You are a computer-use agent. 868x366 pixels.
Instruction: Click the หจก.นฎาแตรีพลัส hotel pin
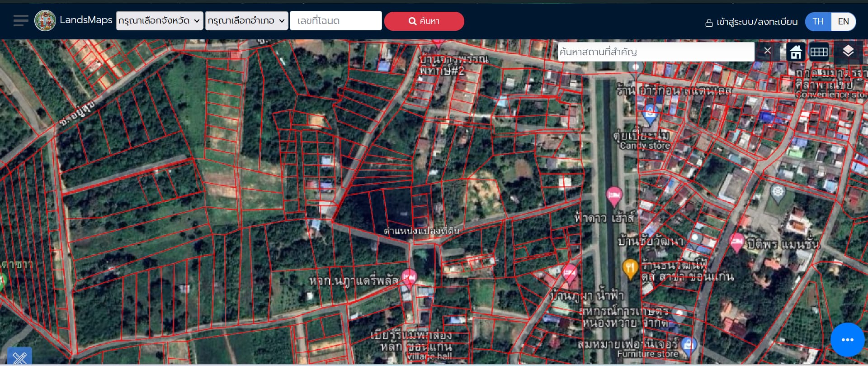pyautogui.click(x=409, y=278)
